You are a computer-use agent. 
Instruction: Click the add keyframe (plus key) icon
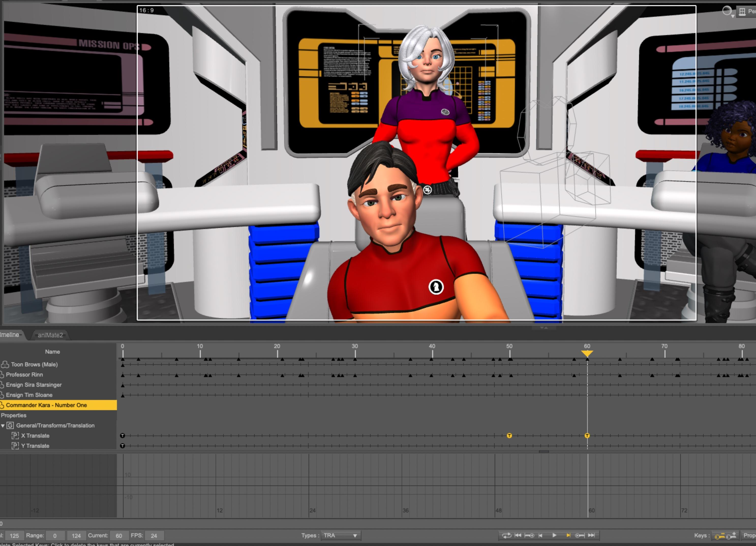point(732,536)
